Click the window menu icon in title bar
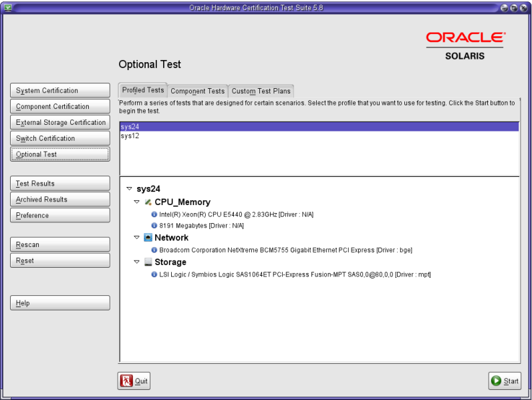Screen dimensions: 532x400 point(7,7)
